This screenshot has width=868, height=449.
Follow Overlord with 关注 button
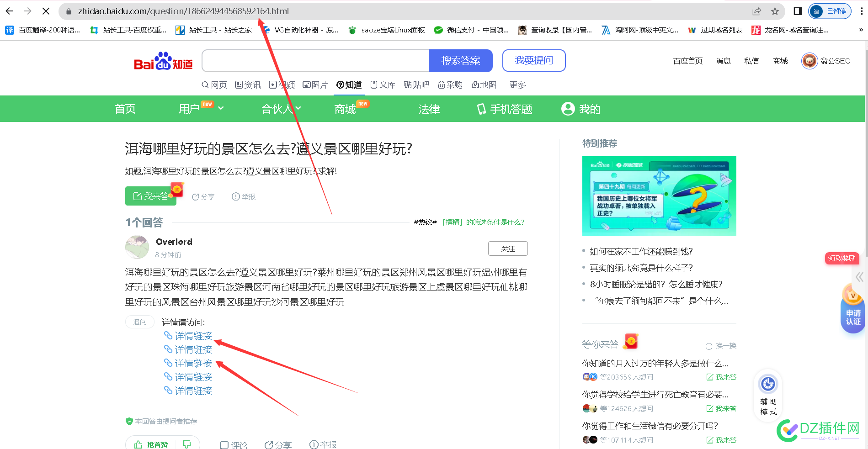(x=508, y=248)
